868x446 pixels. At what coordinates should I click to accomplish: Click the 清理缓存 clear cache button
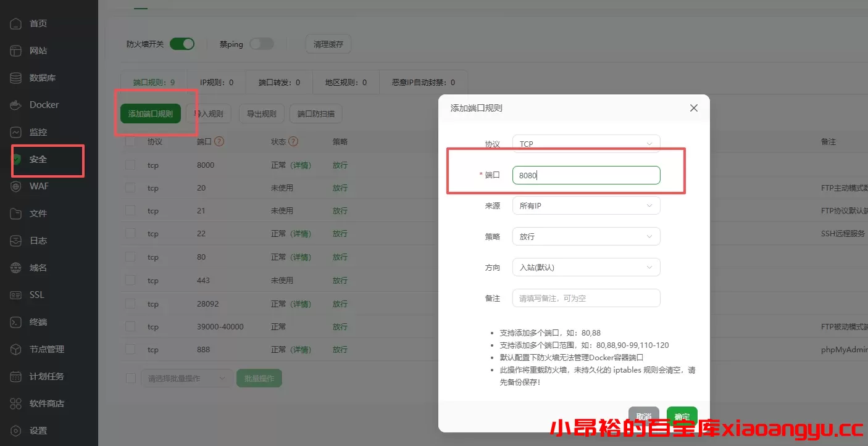[328, 43]
